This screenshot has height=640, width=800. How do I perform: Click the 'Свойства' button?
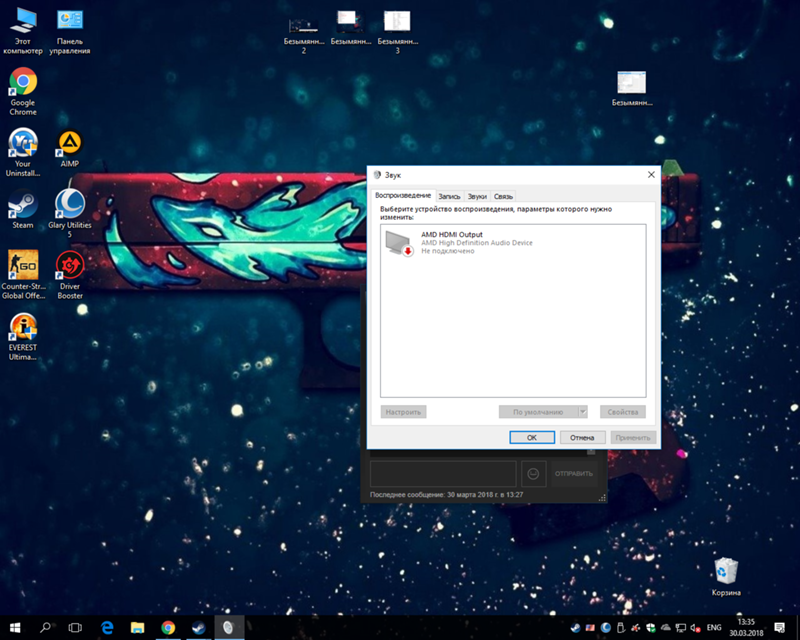pyautogui.click(x=622, y=412)
